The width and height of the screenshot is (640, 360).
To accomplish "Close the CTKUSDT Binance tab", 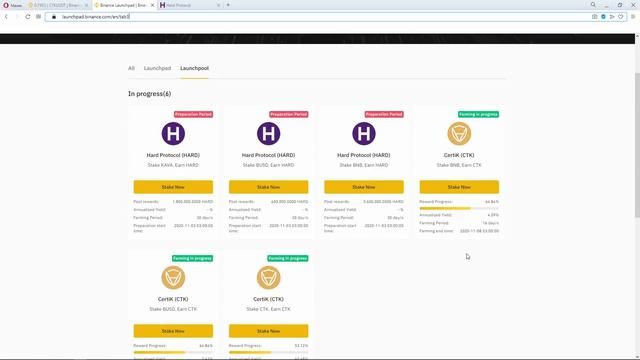I will (x=86, y=5).
